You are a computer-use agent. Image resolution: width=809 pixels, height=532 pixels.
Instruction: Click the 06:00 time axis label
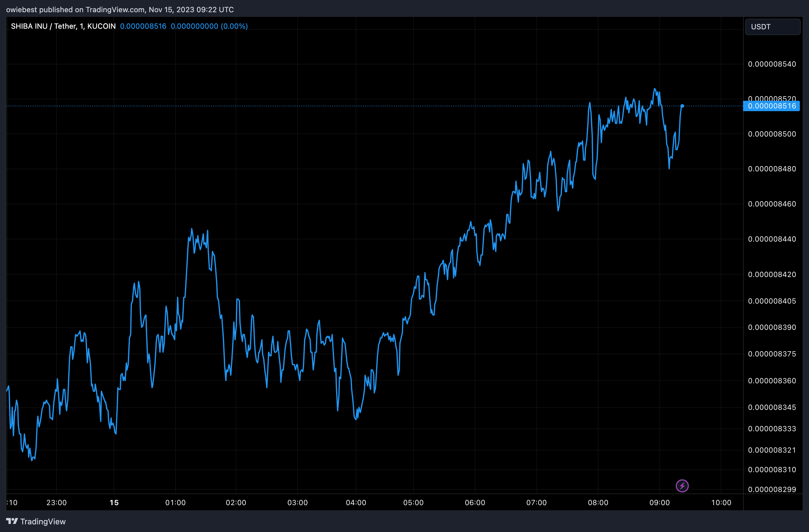475,502
